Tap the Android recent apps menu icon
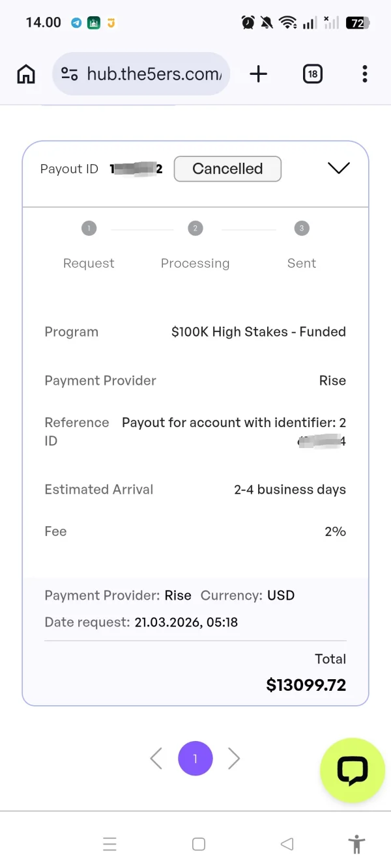 pos(110,845)
